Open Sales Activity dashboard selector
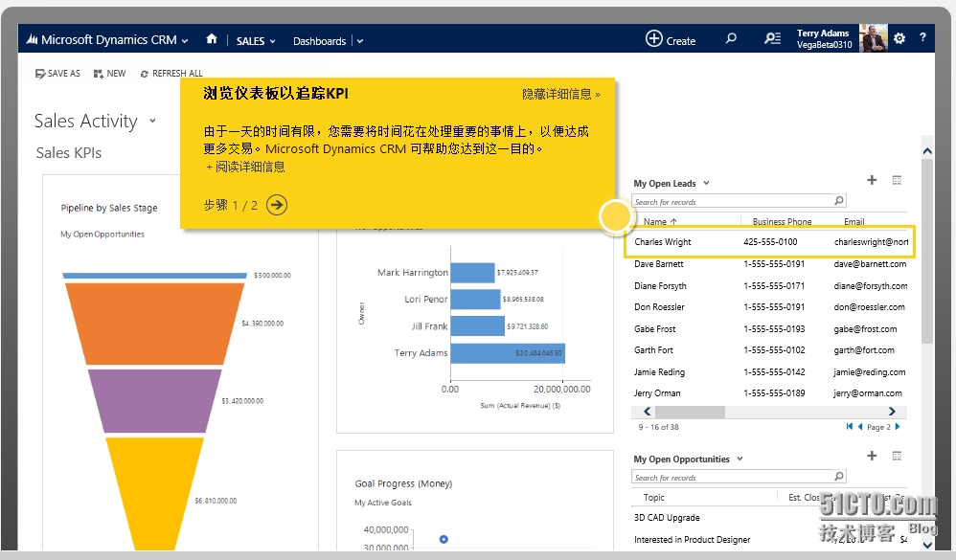The width and height of the screenshot is (956, 560). 152,121
